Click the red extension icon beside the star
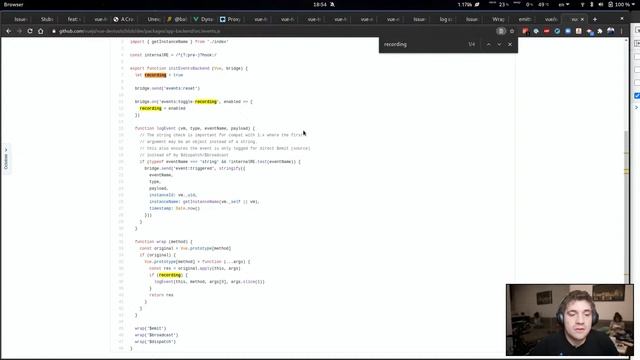Viewport: 640px width, 360px height. [x=525, y=31]
